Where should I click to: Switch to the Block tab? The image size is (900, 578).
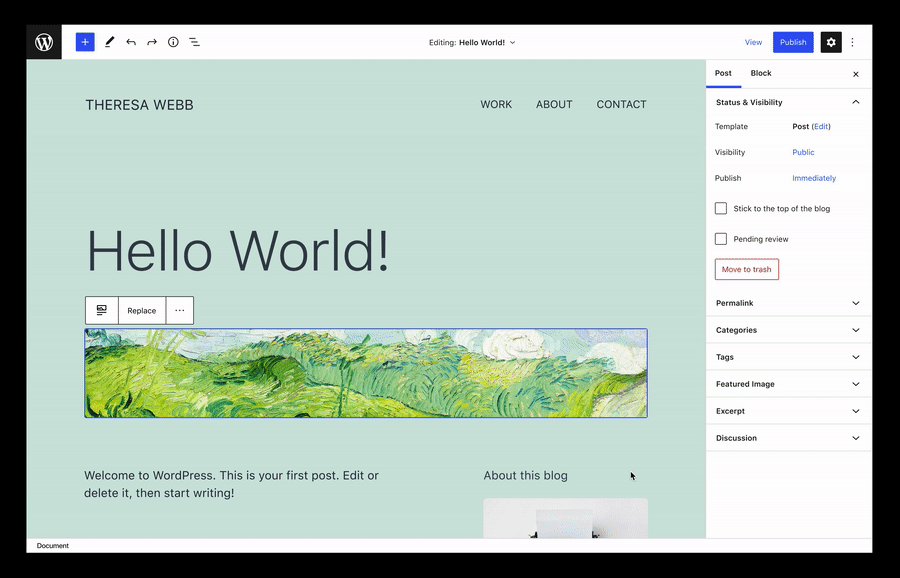pos(761,73)
